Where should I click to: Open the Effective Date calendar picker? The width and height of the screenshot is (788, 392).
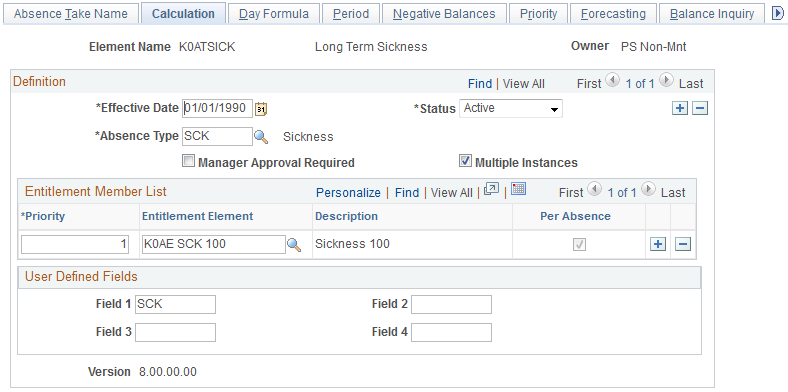[261, 109]
